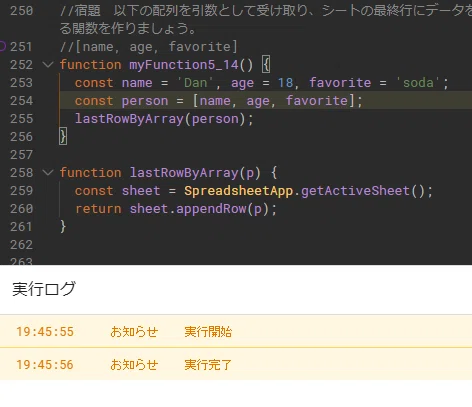Image resolution: width=472 pixels, height=407 pixels.
Task: Select line number 260
Action: pyautogui.click(x=21, y=209)
